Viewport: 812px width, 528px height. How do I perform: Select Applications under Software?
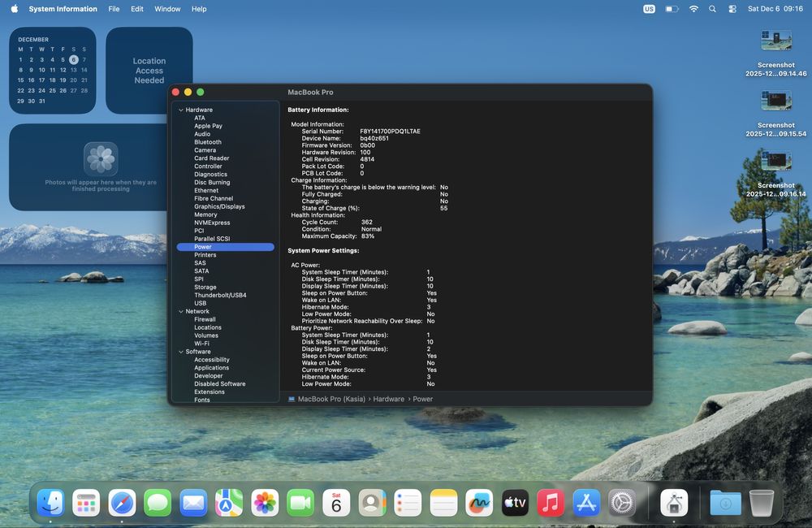click(x=211, y=368)
